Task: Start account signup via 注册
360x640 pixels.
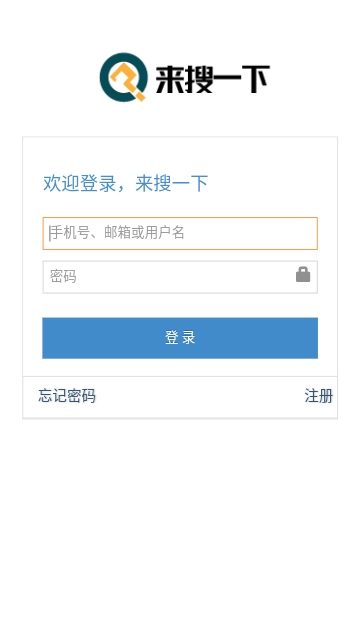Action: pyautogui.click(x=318, y=396)
